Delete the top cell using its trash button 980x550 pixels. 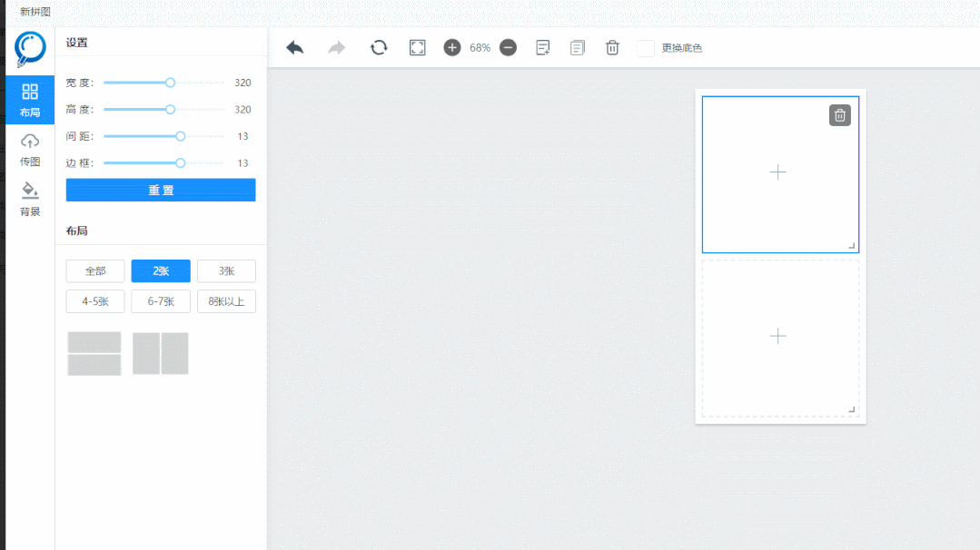[x=839, y=115]
